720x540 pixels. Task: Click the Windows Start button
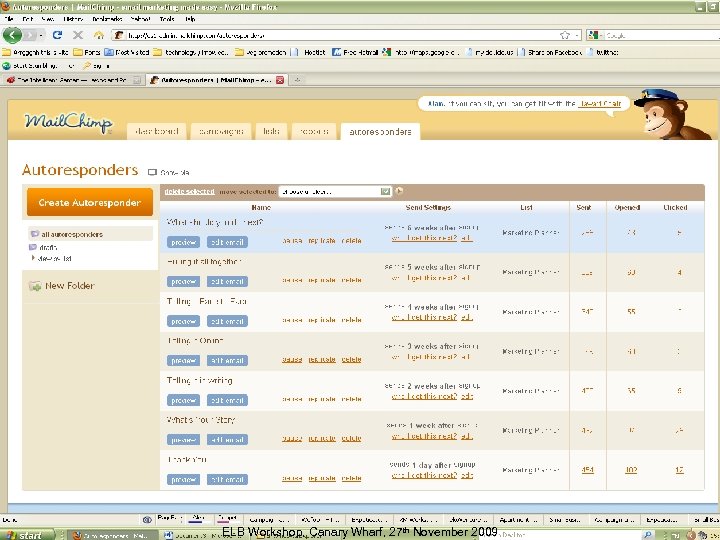[x=27, y=535]
